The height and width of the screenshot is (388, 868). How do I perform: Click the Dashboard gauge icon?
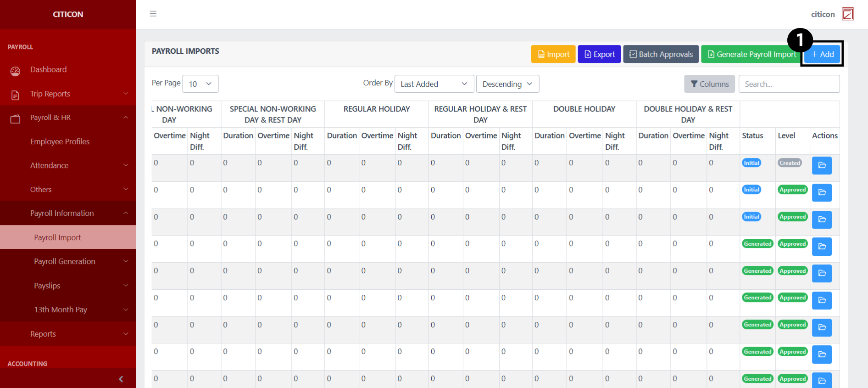[x=16, y=71]
